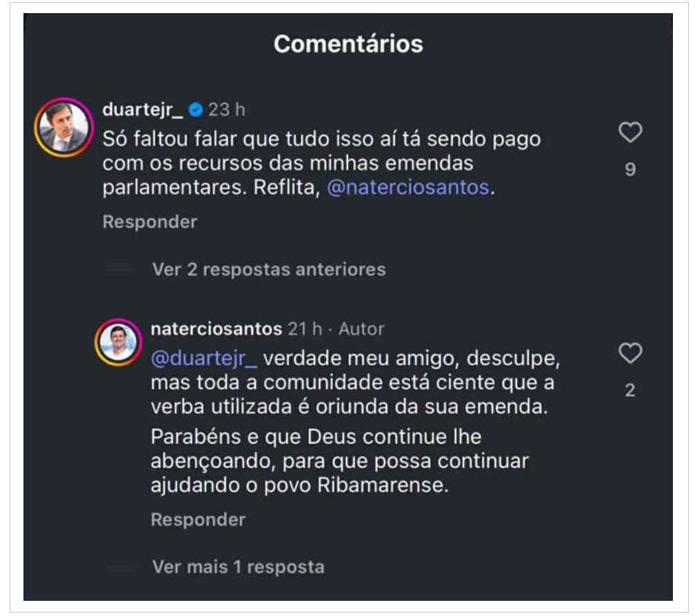Click the 21 h timestamp on reply
Image resolution: width=695 pixels, height=616 pixels.
coord(305,329)
